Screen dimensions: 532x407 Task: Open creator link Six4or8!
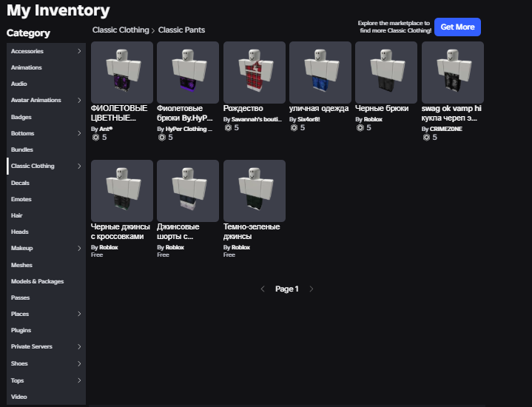[x=309, y=119]
